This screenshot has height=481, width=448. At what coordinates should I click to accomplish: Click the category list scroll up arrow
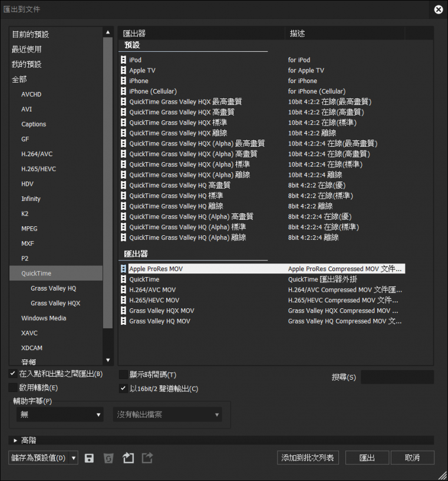click(108, 32)
